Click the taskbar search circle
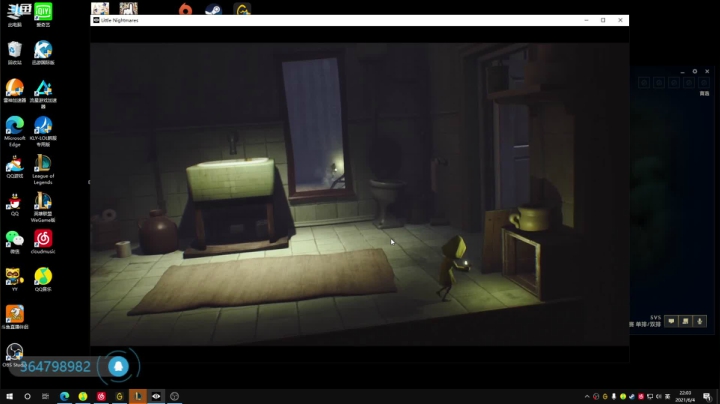Viewport: 720px width, 404px height. coord(27,396)
